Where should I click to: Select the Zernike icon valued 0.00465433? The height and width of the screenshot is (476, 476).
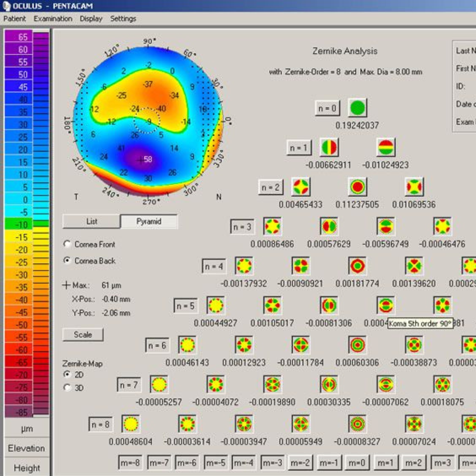[x=301, y=187]
